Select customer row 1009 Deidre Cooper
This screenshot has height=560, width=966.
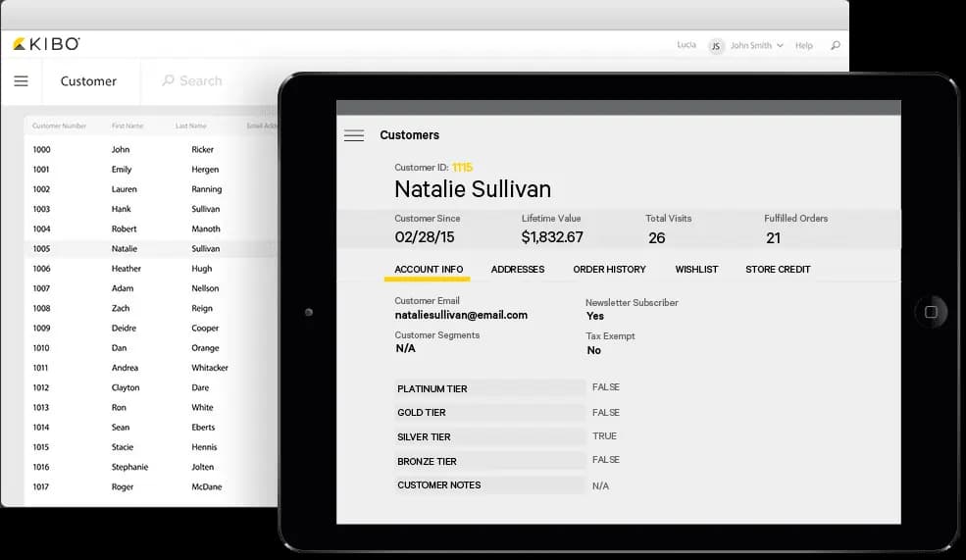(151, 328)
